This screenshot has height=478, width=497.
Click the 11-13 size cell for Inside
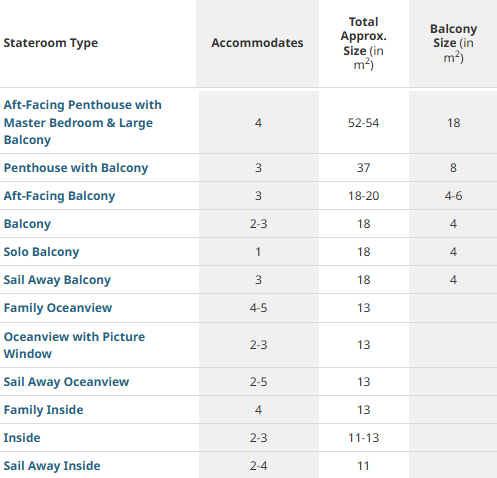[364, 438]
